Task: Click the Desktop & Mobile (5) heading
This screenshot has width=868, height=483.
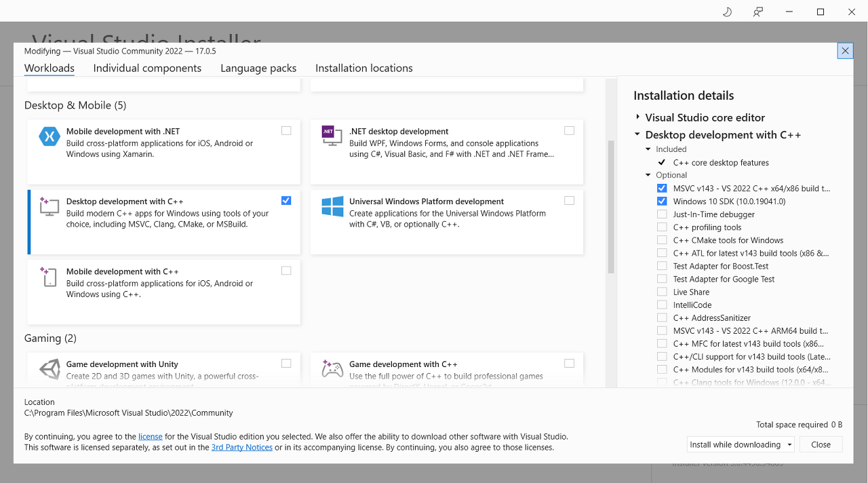Action: coord(75,105)
